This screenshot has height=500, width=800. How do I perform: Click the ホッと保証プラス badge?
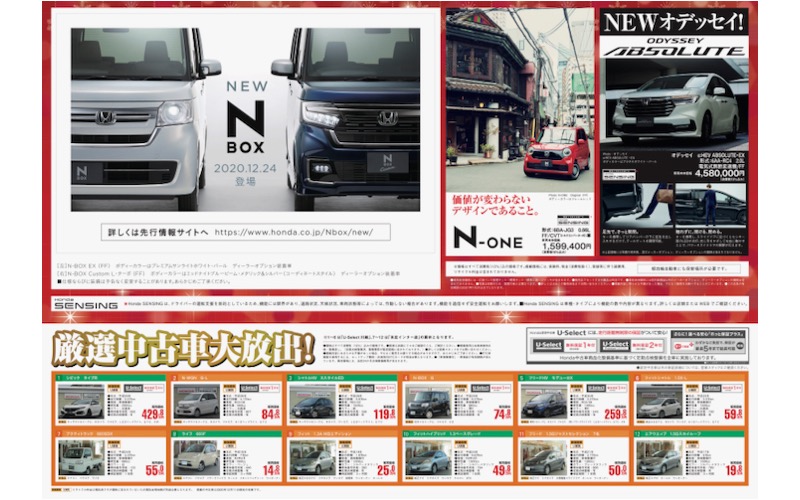[709, 341]
